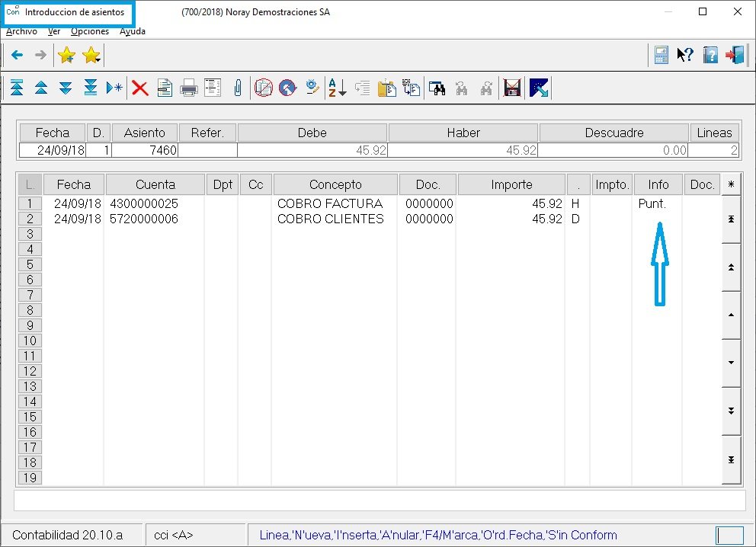
Task: Click the crossed-out documents icon
Action: tap(263, 88)
